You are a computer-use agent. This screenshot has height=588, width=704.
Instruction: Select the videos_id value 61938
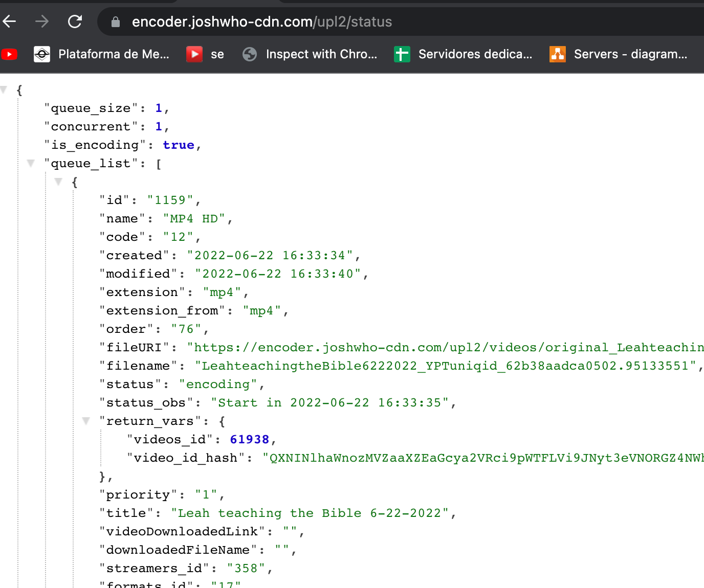click(249, 439)
